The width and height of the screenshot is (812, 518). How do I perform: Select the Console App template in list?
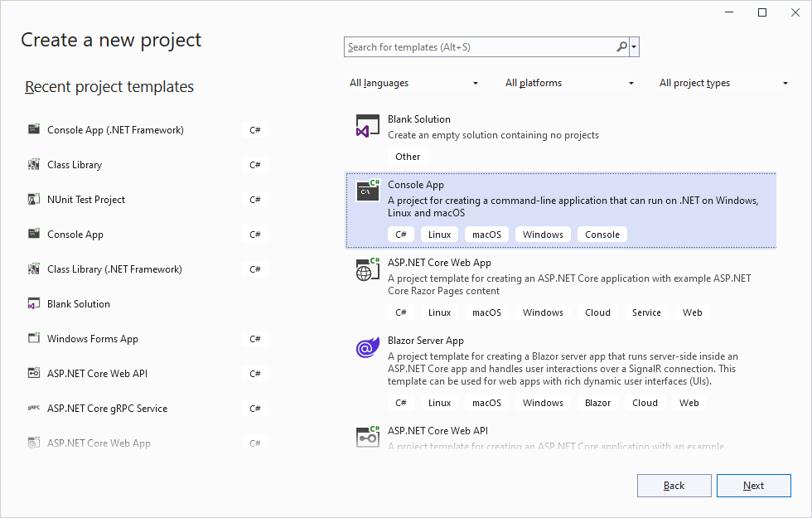(561, 210)
